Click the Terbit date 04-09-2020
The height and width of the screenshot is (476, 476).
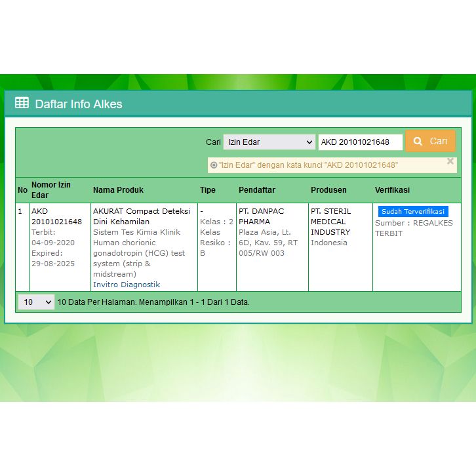click(x=53, y=243)
